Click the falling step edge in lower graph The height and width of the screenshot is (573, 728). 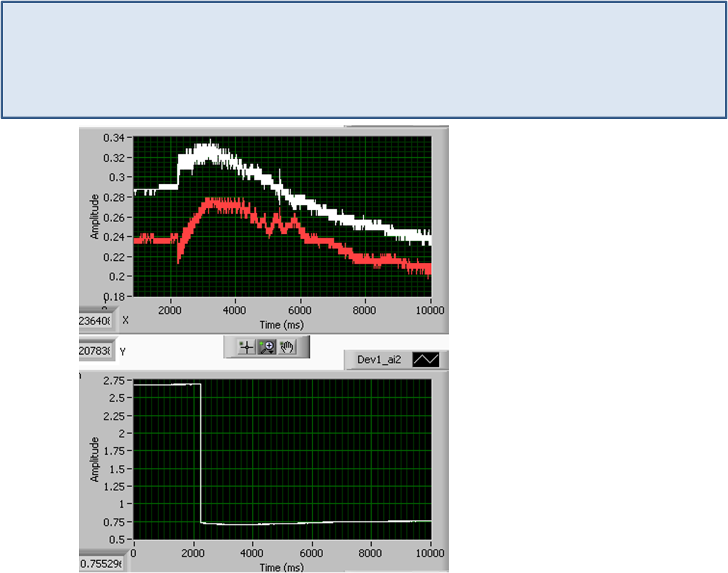pos(201,456)
